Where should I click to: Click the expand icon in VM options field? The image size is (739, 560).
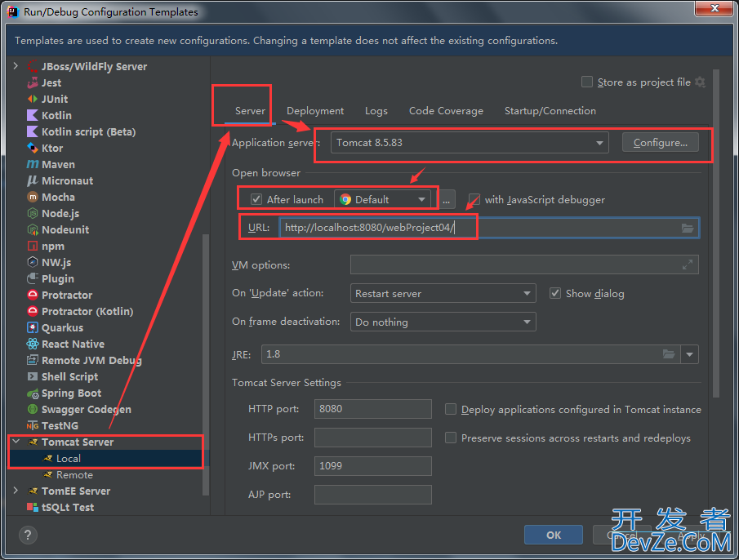(688, 265)
